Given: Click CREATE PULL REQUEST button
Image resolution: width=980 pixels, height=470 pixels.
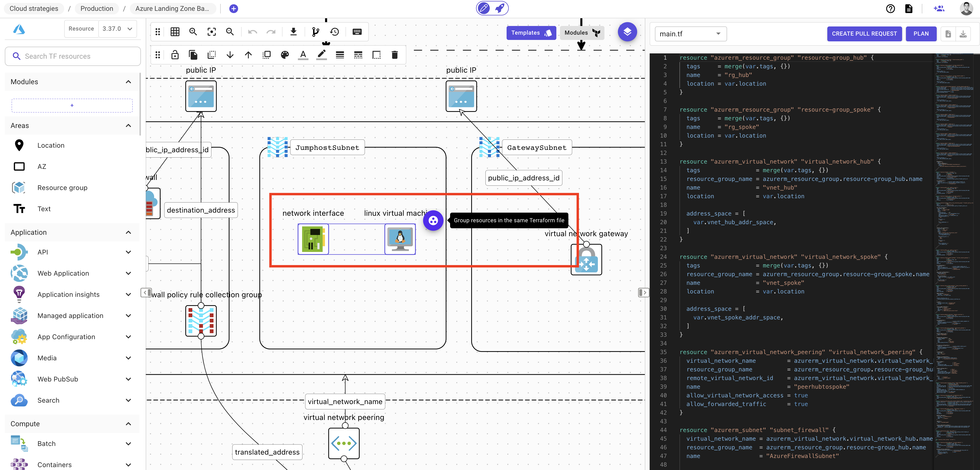Looking at the screenshot, I should click(864, 34).
